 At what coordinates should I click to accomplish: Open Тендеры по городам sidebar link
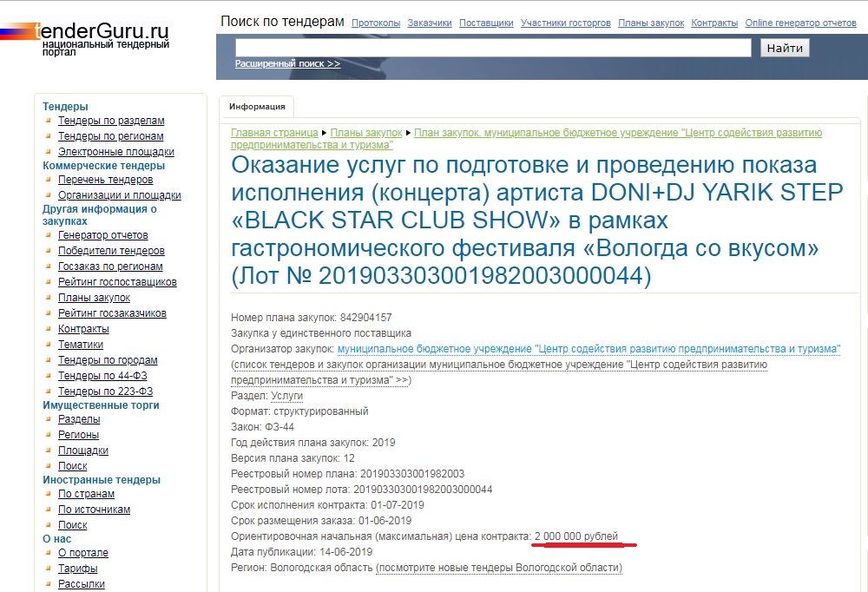pos(108,359)
